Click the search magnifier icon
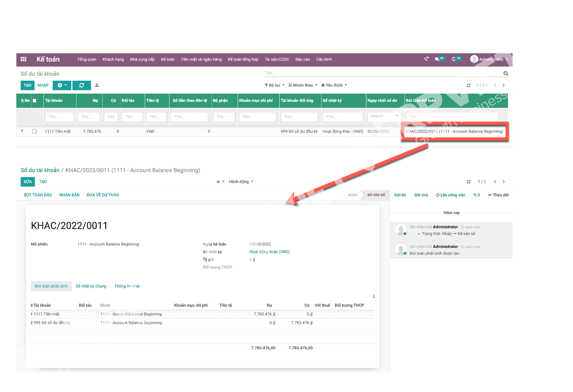The image size is (573, 392). pos(505,73)
